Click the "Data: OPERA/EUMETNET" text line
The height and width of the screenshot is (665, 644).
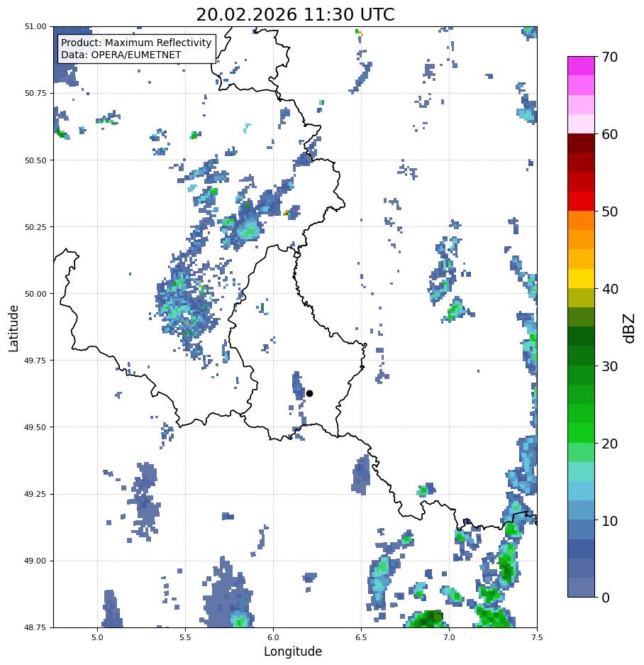[121, 55]
